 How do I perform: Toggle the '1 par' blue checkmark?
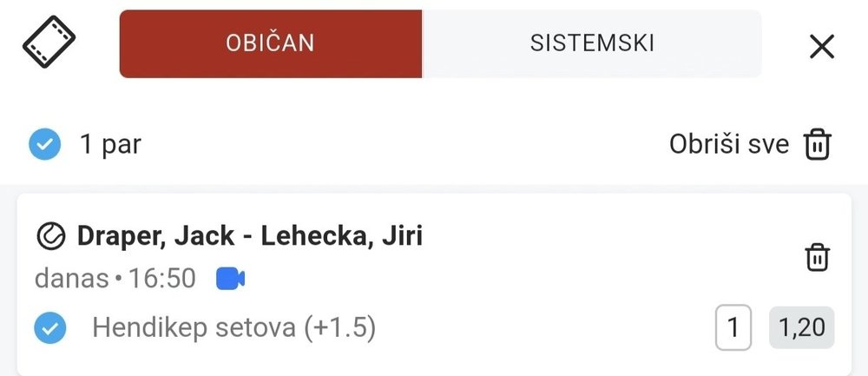pyautogui.click(x=44, y=144)
